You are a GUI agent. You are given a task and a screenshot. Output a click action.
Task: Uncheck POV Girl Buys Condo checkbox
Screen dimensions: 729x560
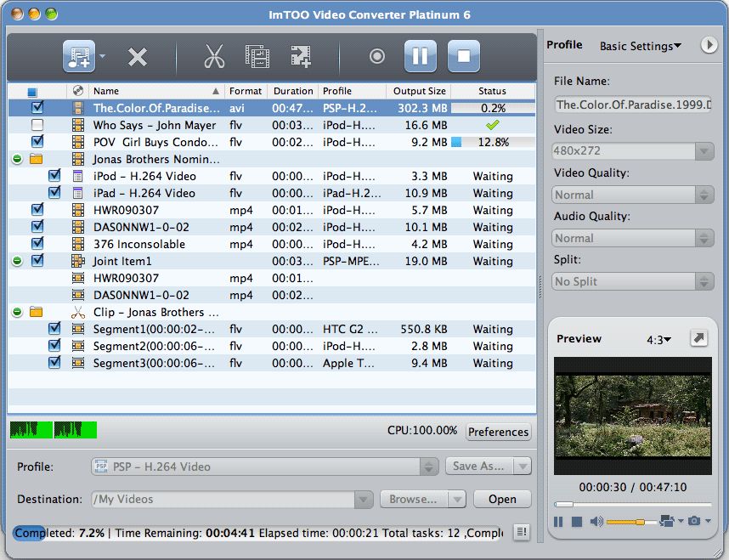coord(37,141)
